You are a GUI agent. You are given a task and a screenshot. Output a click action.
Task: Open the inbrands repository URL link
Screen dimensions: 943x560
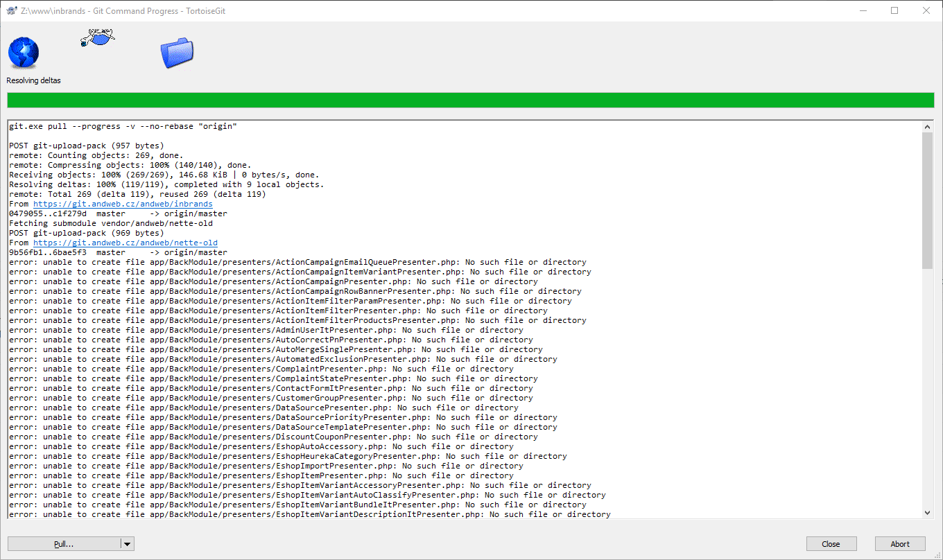[123, 204]
